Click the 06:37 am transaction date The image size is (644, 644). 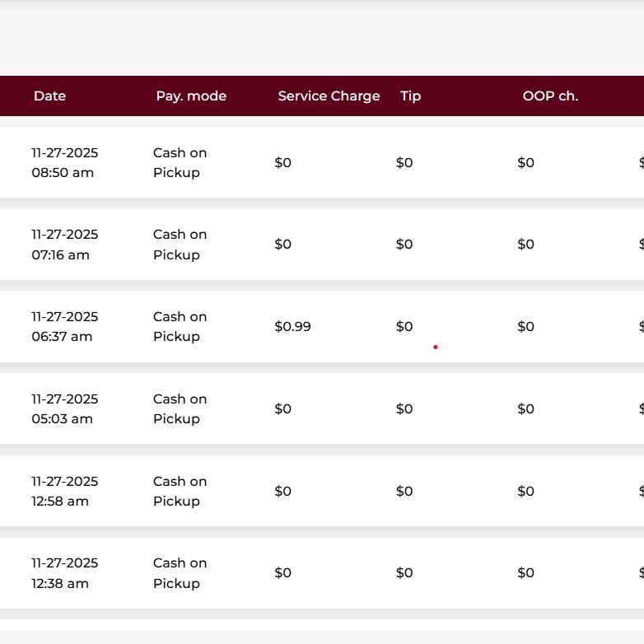click(x=64, y=327)
